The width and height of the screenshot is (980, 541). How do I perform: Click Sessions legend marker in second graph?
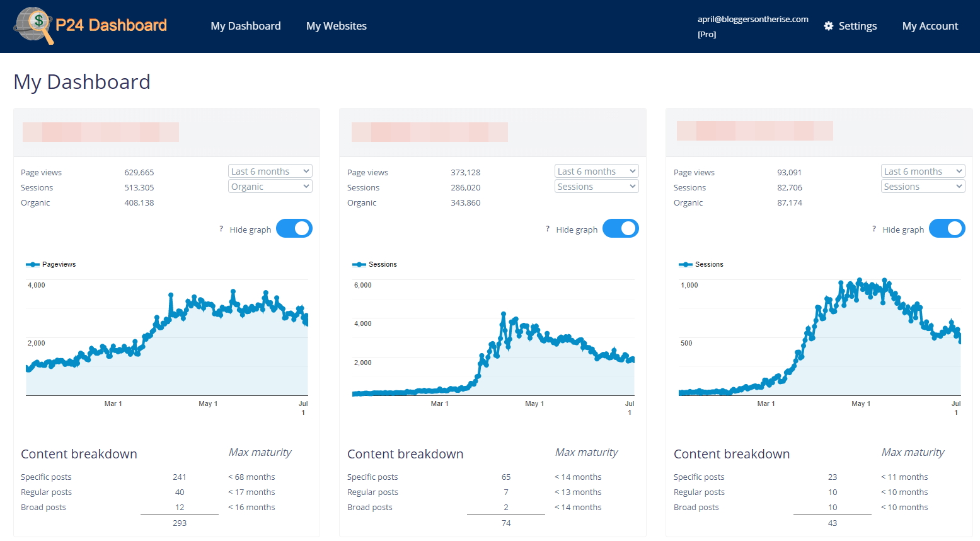pyautogui.click(x=359, y=264)
